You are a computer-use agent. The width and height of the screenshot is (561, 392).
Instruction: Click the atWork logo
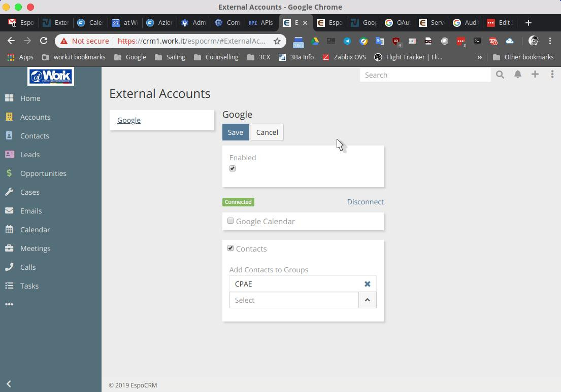coord(51,77)
